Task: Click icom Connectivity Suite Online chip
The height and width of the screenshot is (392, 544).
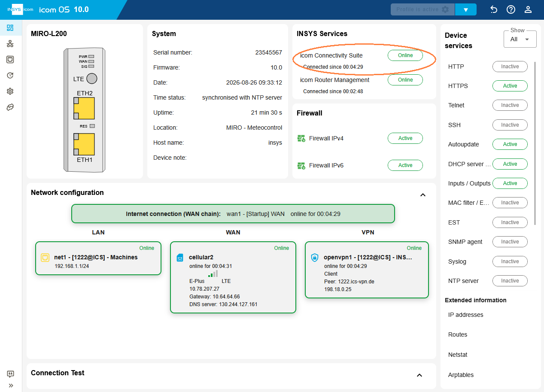Action: (405, 55)
